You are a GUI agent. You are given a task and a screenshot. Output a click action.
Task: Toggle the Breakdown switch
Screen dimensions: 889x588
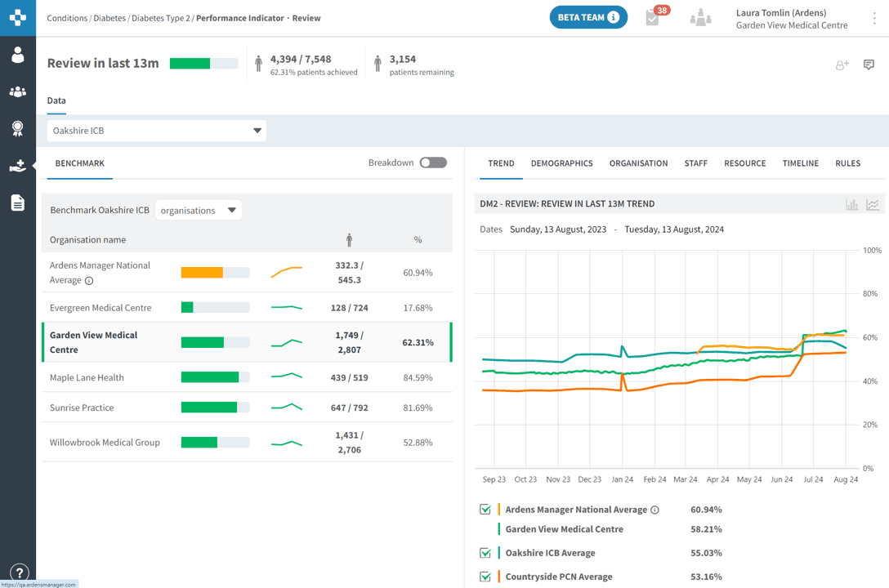click(433, 163)
